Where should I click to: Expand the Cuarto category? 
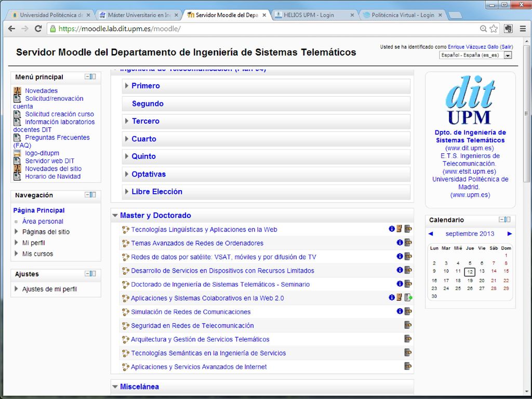coord(127,139)
